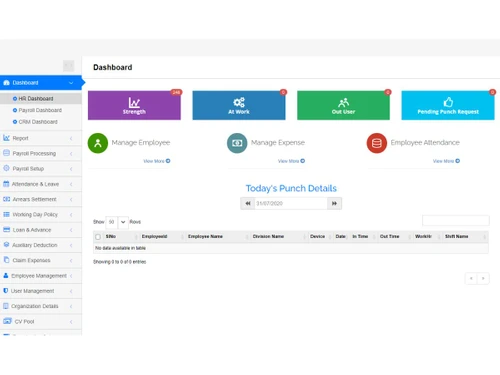This screenshot has height=375, width=500.
Task: Select Payroll Dashboard radio bullet
Action: [x=15, y=110]
